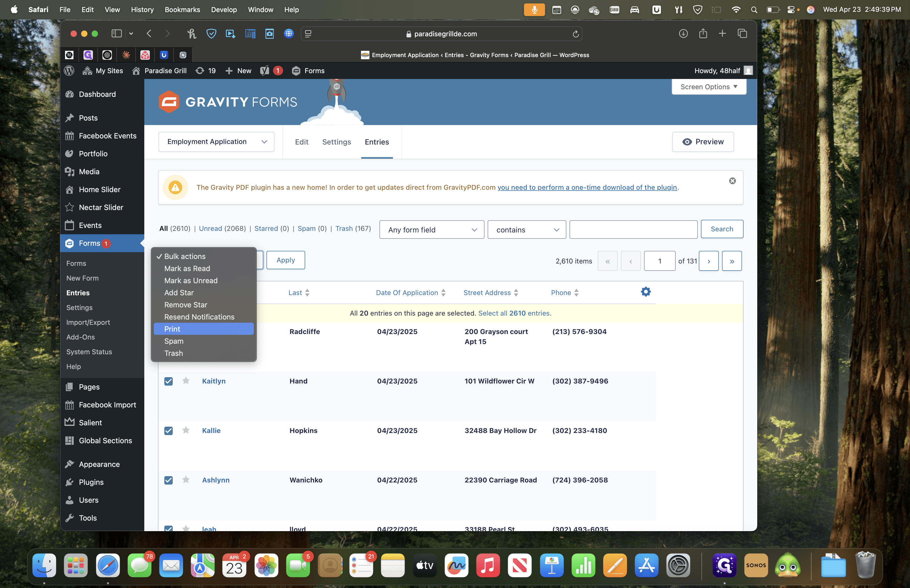Open the Safari sidebar dropdown chevron

tap(131, 34)
